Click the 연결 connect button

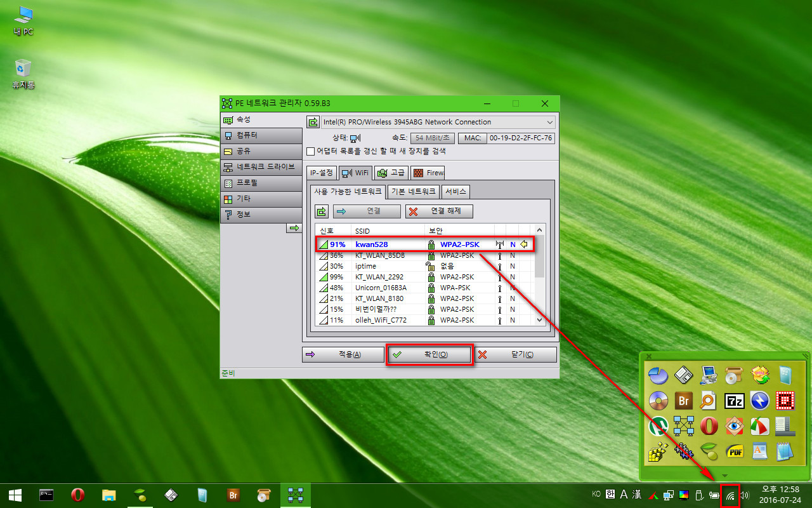coord(367,211)
